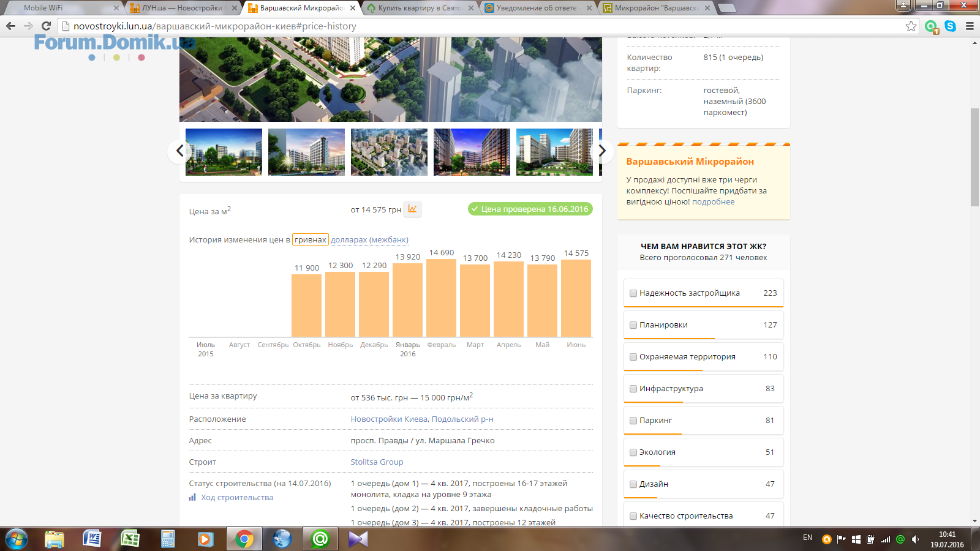980x551 pixels.
Task: Open File Explorer from taskbar
Action: [55, 539]
